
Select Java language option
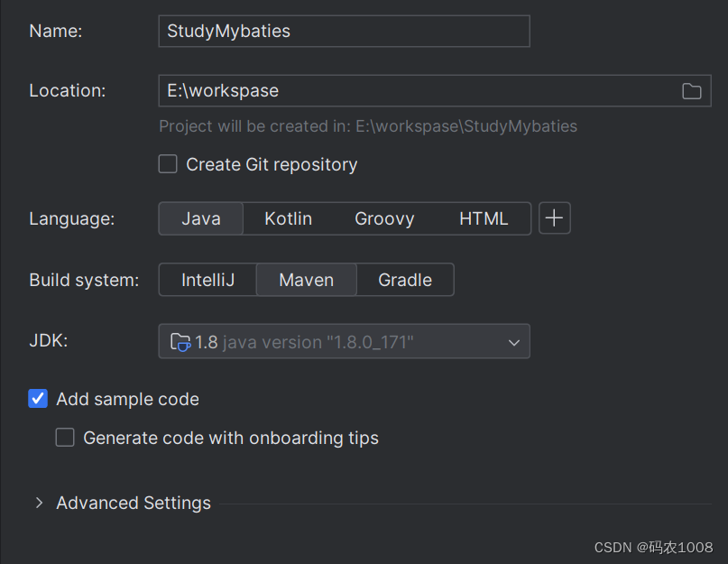pos(200,218)
